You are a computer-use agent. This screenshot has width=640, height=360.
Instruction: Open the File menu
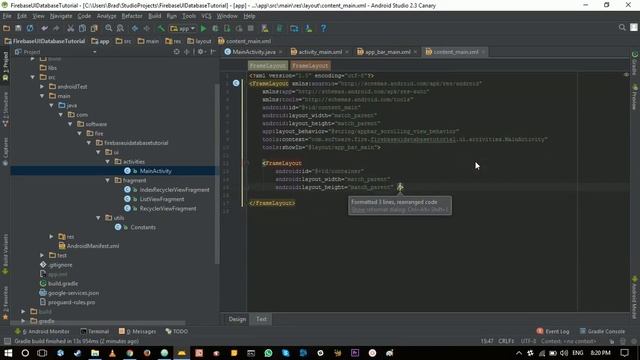point(7,16)
